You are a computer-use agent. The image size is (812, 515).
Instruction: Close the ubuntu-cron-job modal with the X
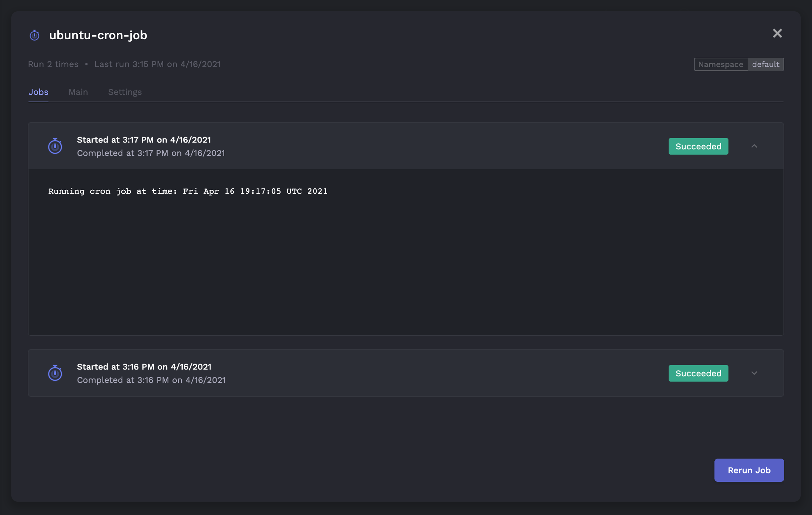(777, 33)
